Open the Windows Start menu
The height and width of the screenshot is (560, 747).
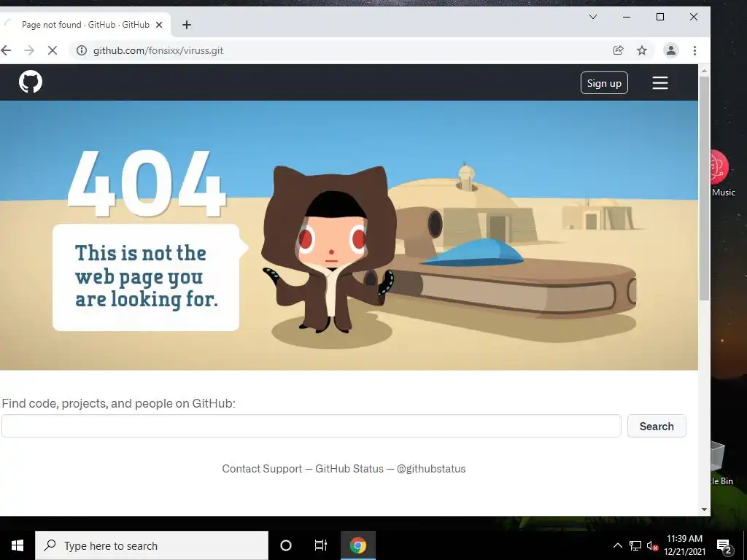coord(18,545)
